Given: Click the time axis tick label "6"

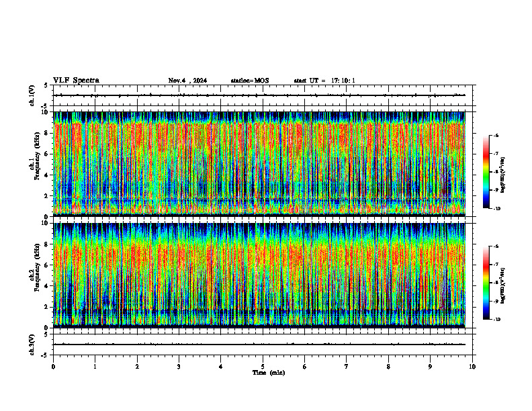Looking at the screenshot, I should 304,367.
